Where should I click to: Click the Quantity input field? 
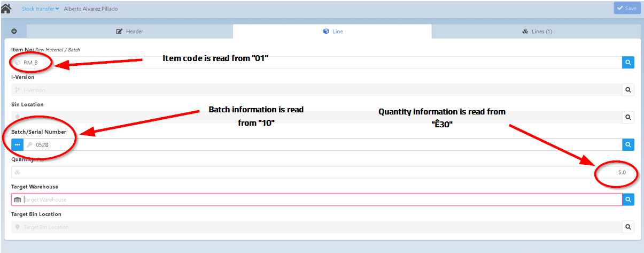click(321, 172)
